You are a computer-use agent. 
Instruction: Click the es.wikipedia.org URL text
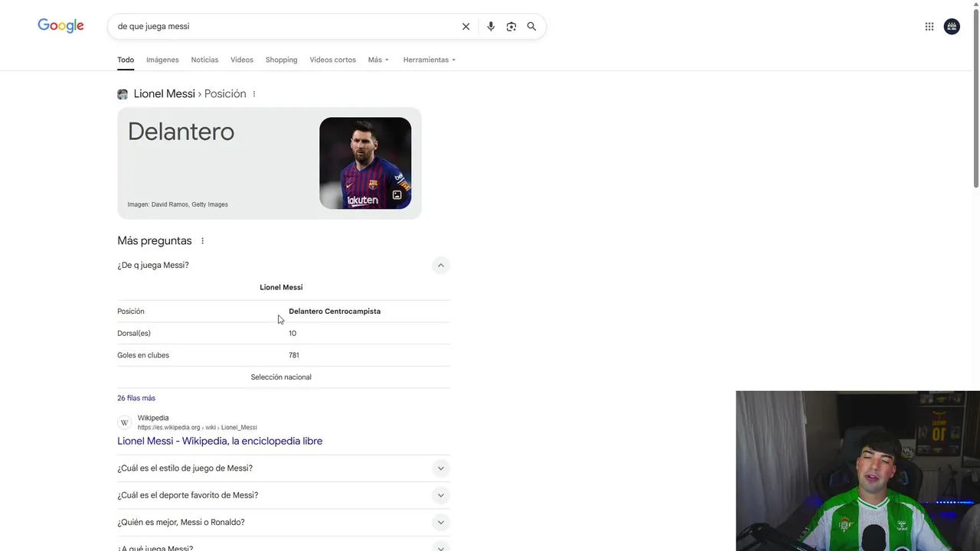pos(198,428)
